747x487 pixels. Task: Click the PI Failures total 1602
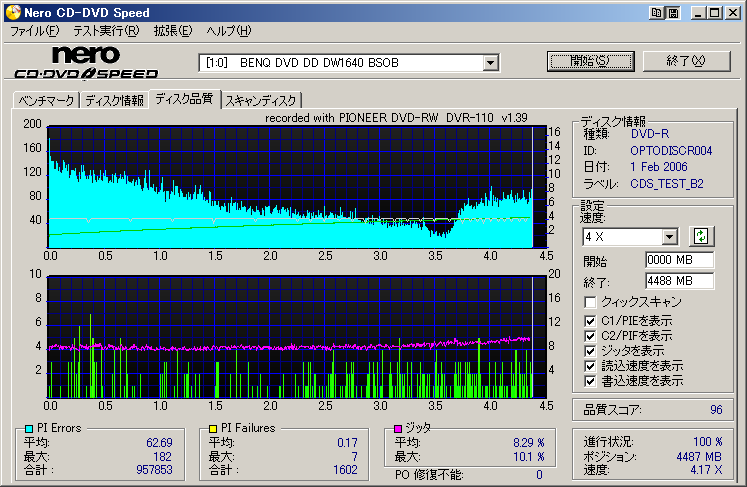[345, 470]
